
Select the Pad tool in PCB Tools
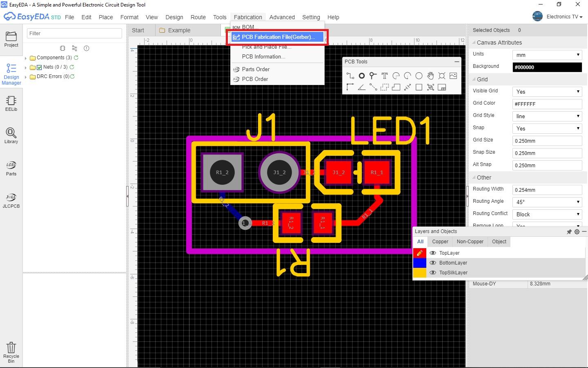pyautogui.click(x=361, y=76)
